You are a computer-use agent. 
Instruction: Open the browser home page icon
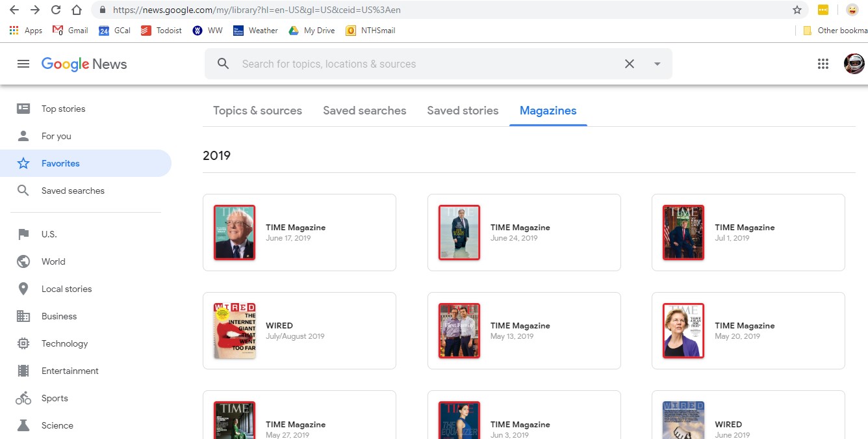click(77, 10)
